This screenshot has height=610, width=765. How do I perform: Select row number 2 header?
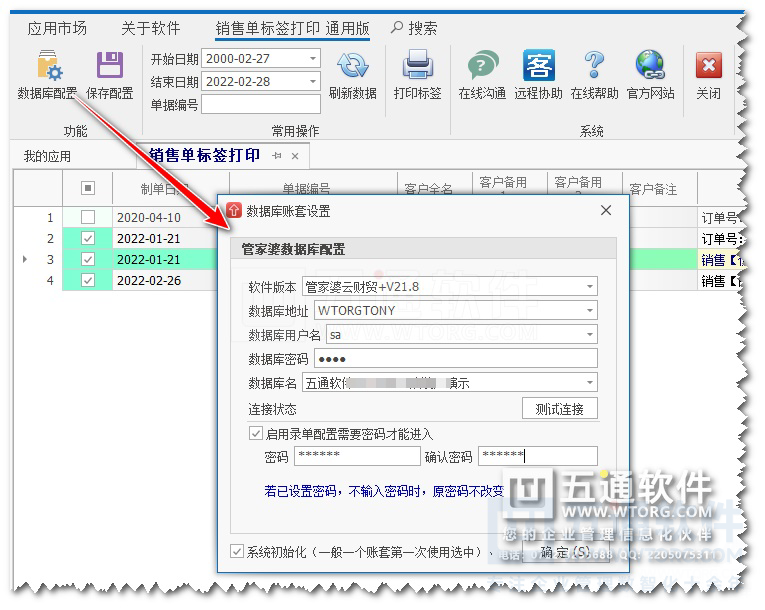tap(38, 238)
